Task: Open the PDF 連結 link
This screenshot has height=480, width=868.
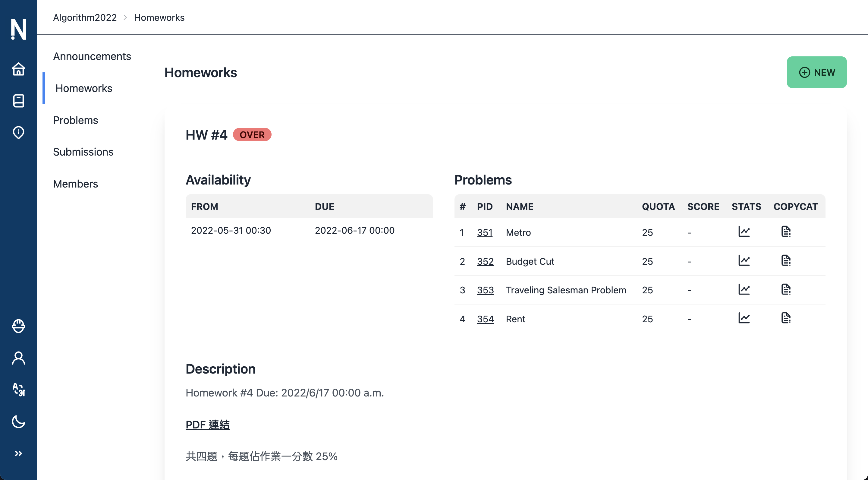Action: click(208, 425)
